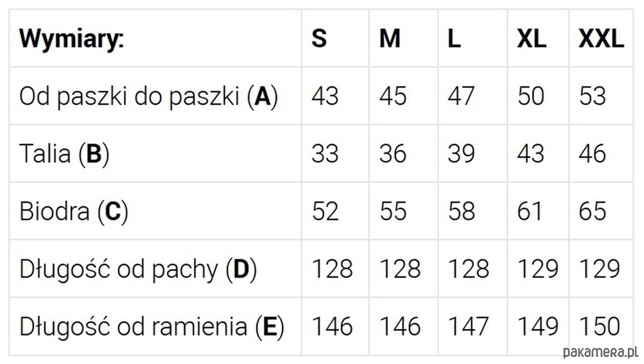The width and height of the screenshot is (644, 364).
Task: Click value 147 in the L column
Action: 468,326
